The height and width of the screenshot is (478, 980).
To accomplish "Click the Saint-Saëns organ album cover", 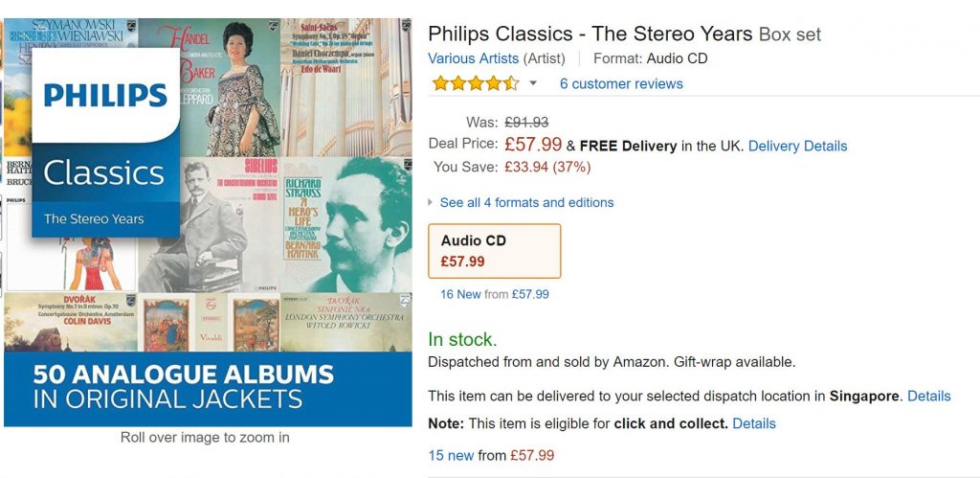I will pos(345,86).
